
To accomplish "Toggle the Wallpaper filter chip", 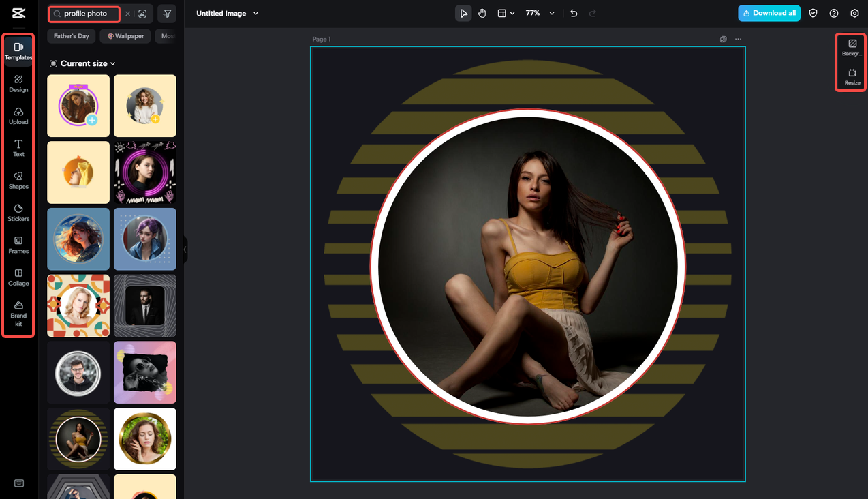I will (125, 36).
